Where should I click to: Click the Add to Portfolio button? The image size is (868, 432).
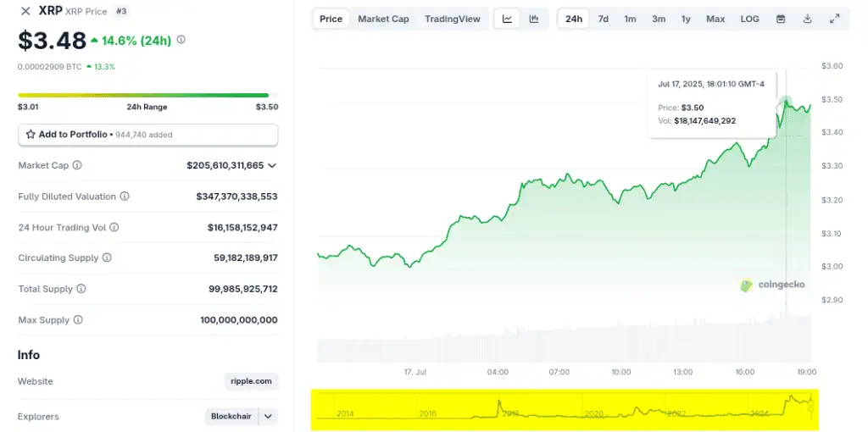(x=147, y=135)
